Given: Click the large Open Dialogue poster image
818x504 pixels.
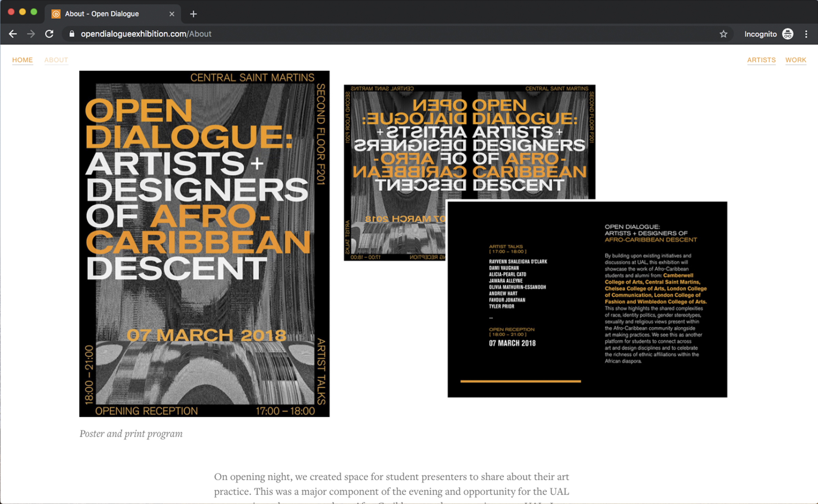Looking at the screenshot, I should click(x=204, y=244).
